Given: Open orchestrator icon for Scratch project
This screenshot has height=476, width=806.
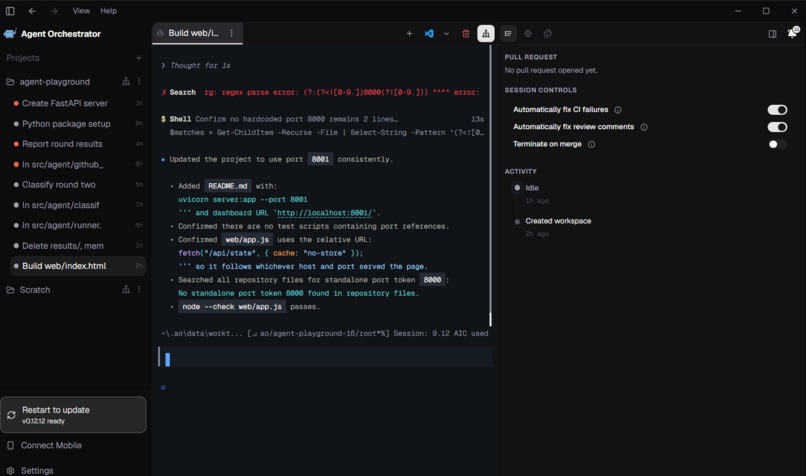Looking at the screenshot, I should [126, 290].
